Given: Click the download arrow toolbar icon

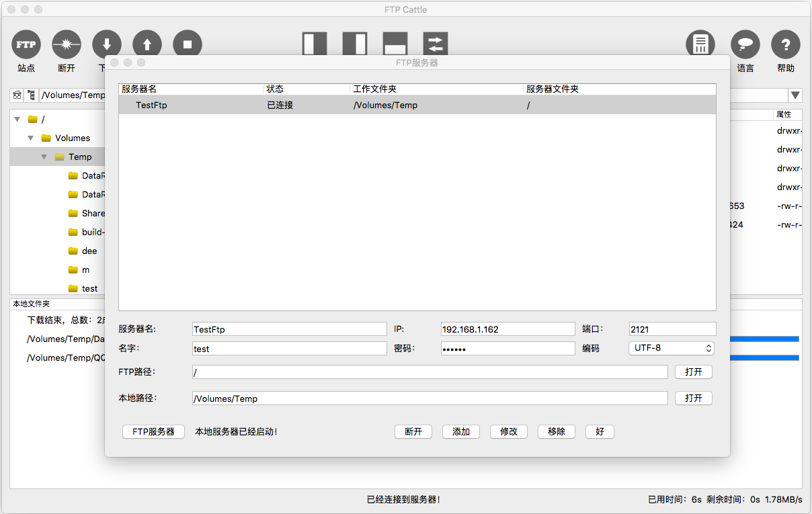Looking at the screenshot, I should click(x=107, y=44).
